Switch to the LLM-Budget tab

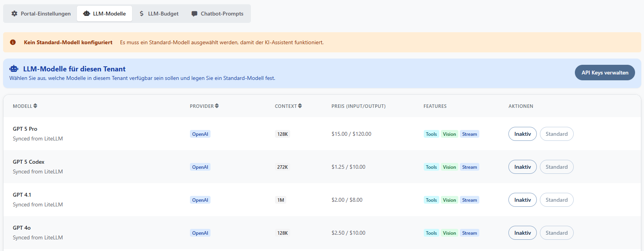coord(159,14)
